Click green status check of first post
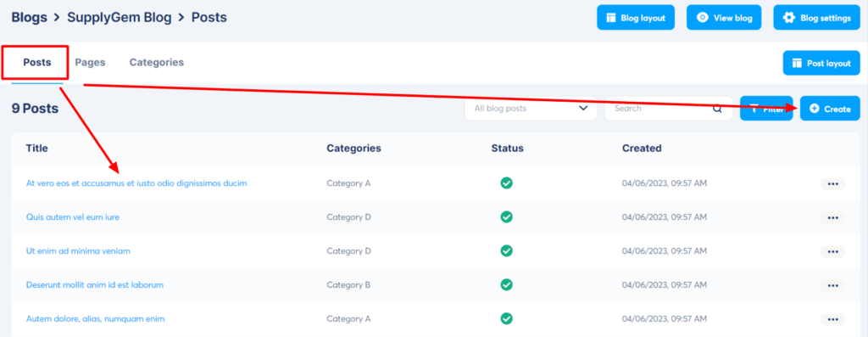The image size is (868, 337). point(506,183)
